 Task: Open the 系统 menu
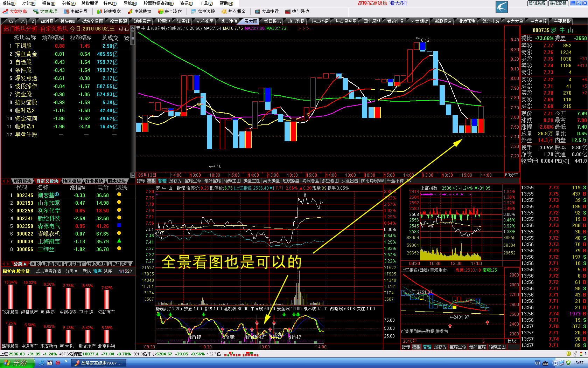point(9,4)
